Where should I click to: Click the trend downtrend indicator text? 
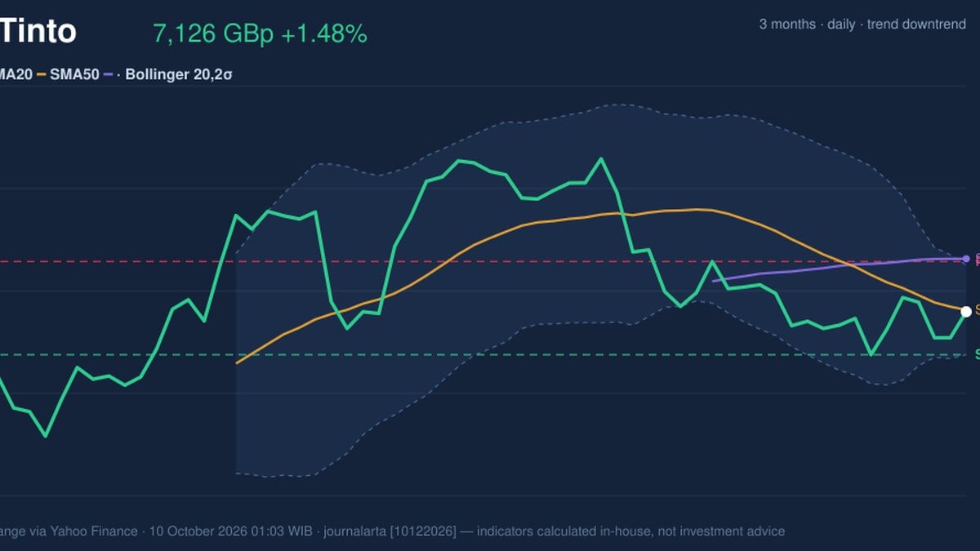click(916, 24)
